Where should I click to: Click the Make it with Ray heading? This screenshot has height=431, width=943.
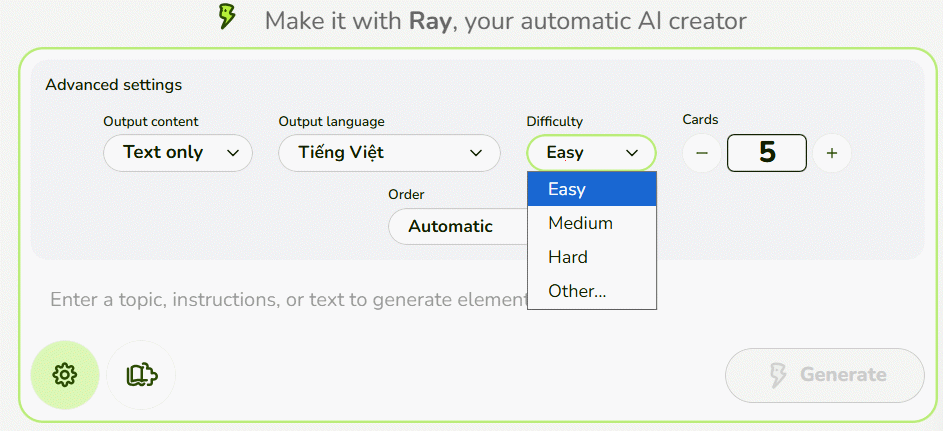click(506, 21)
